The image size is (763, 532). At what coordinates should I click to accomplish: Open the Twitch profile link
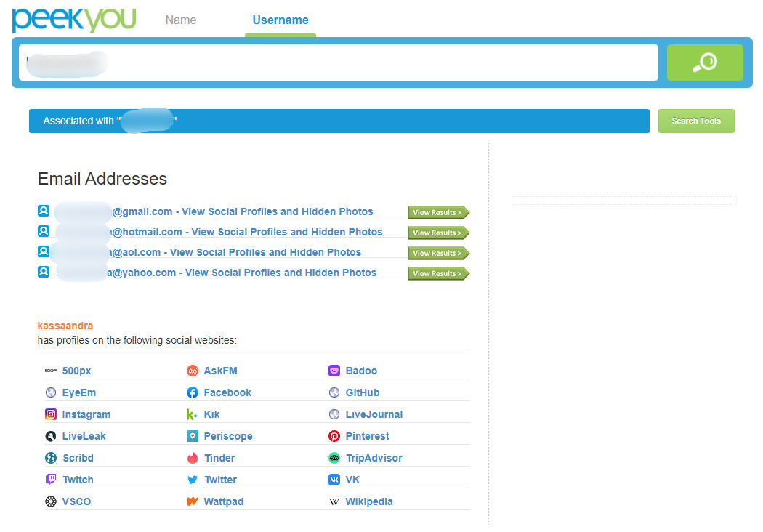[x=78, y=480]
